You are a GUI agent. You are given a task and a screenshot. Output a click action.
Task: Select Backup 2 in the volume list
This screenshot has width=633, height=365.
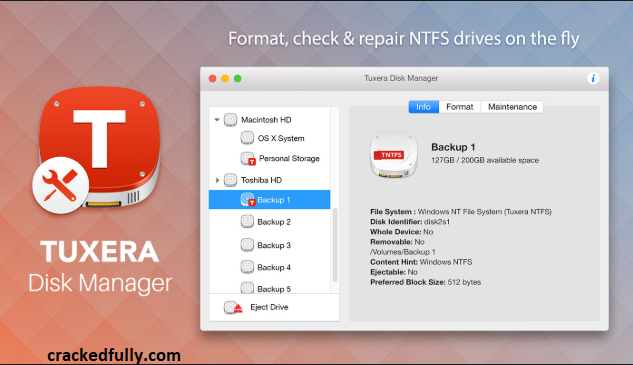click(269, 222)
